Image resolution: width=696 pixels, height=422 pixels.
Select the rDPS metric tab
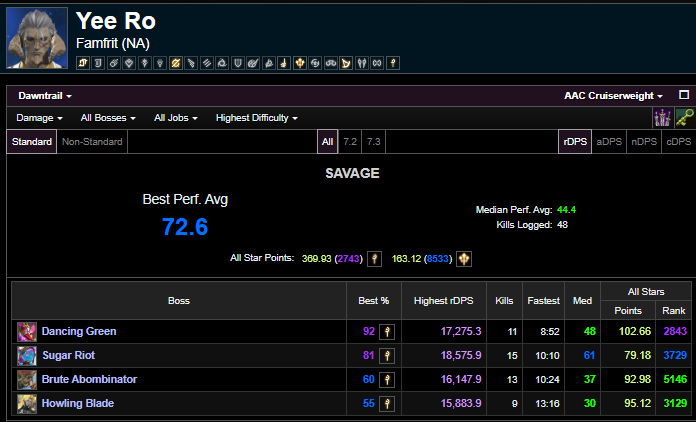click(575, 142)
